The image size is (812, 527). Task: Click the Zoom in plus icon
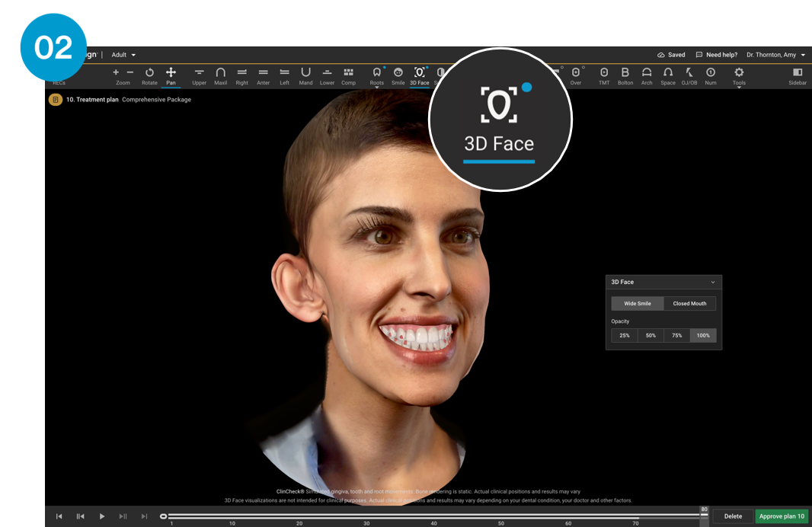[x=116, y=72]
